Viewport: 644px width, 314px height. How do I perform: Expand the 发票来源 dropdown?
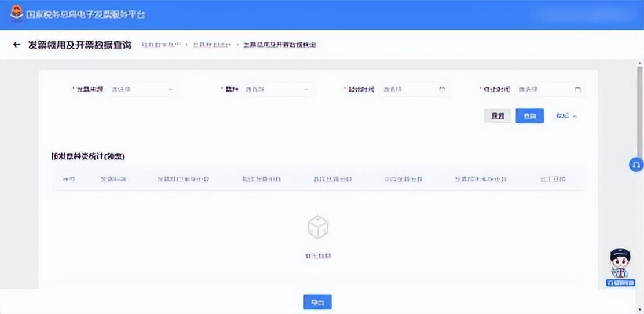pos(142,89)
